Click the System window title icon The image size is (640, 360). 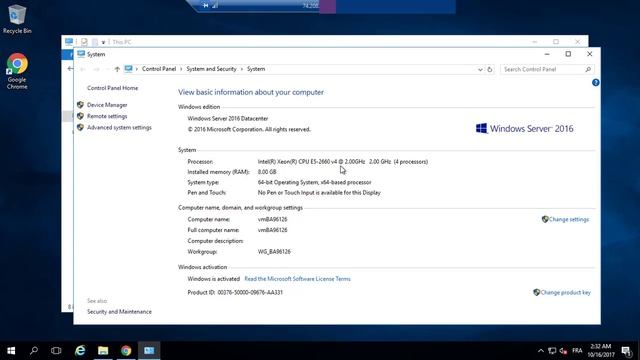pos(81,54)
